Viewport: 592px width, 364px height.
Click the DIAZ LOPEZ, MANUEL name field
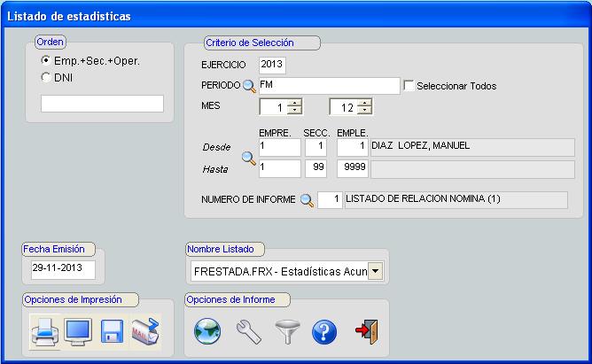click(x=472, y=147)
